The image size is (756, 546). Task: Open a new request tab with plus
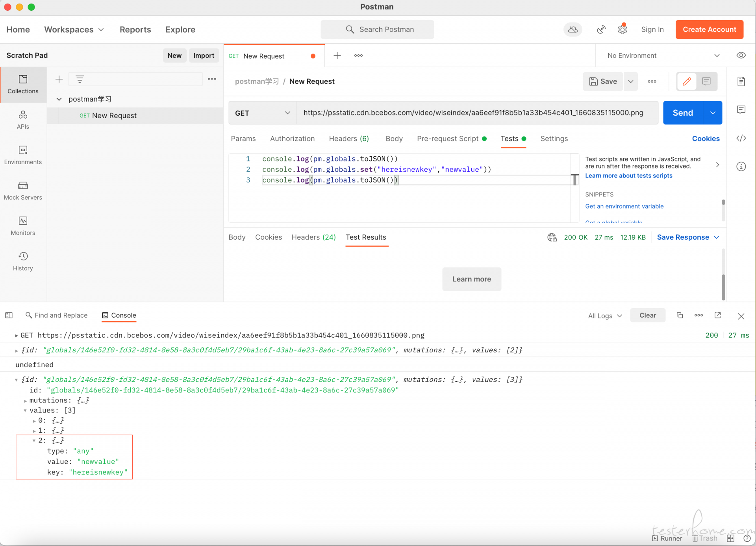(337, 56)
